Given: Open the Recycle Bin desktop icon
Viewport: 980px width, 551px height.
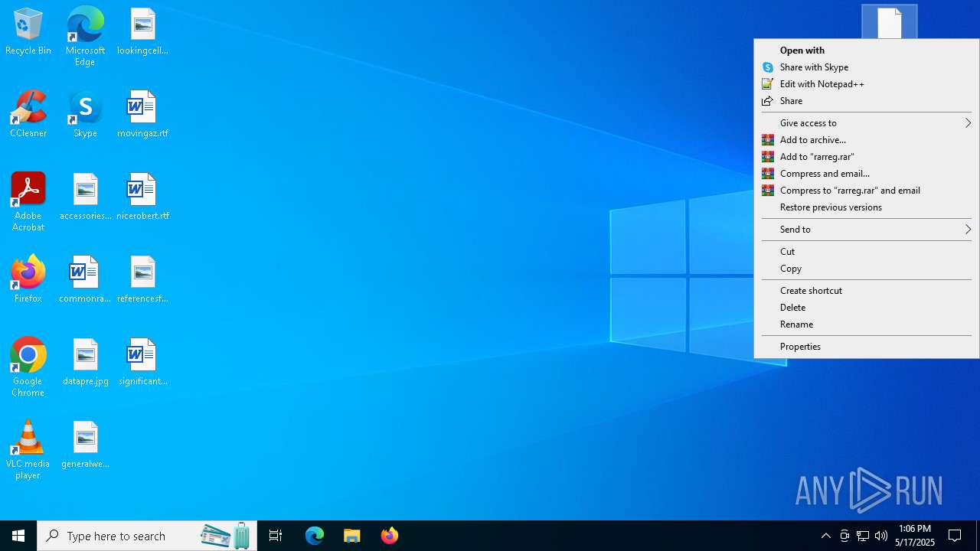Looking at the screenshot, I should [x=28, y=32].
